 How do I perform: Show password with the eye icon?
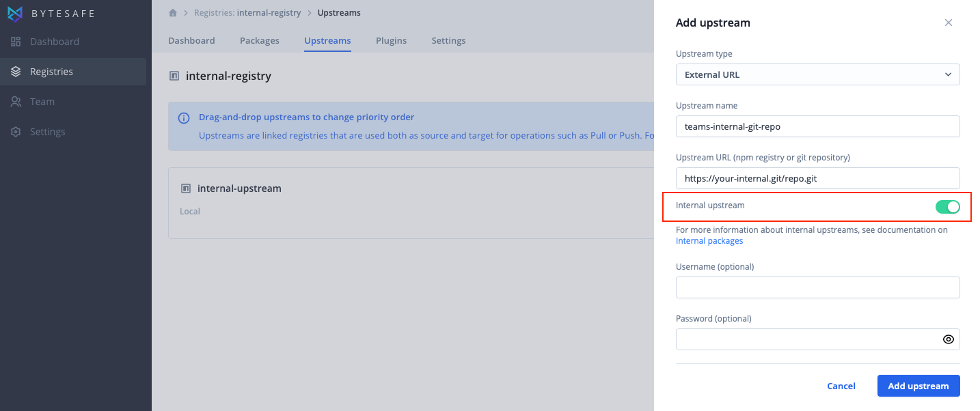click(948, 339)
